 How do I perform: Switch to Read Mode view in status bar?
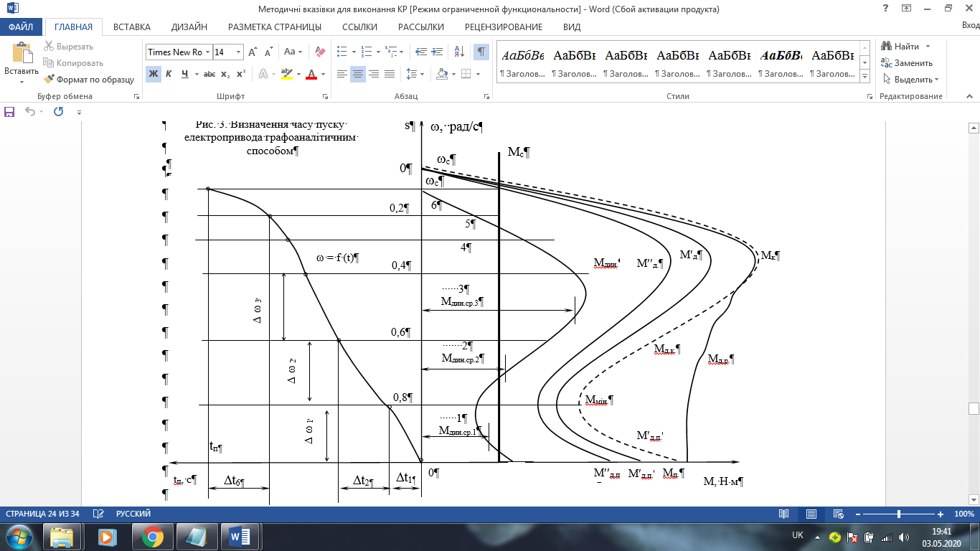coord(784,514)
